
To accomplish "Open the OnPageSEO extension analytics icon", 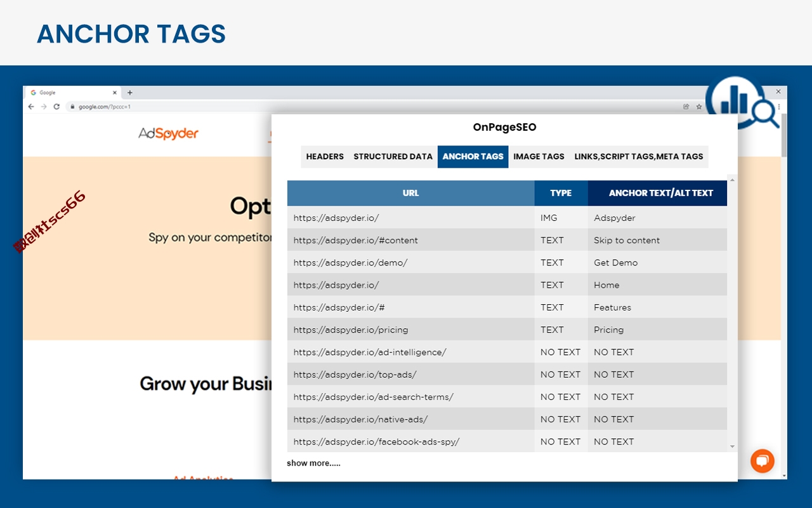I will tap(742, 103).
